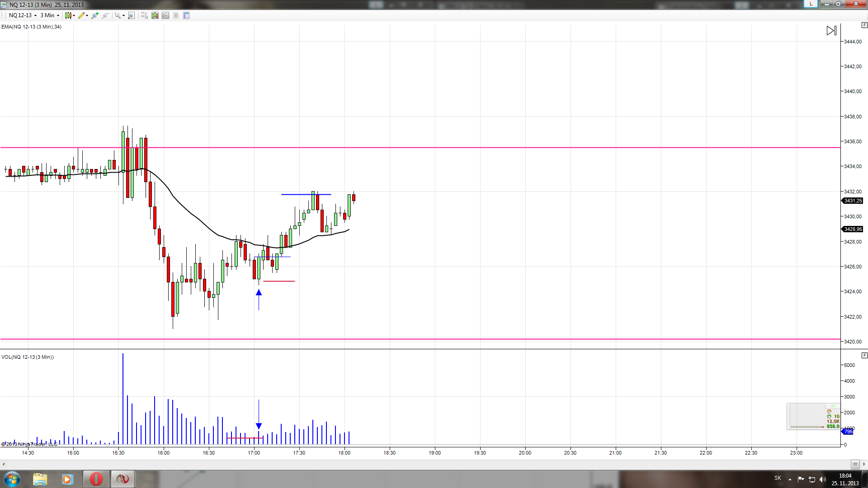Expand the NQ 12-13 instrument dropdown

23,15
